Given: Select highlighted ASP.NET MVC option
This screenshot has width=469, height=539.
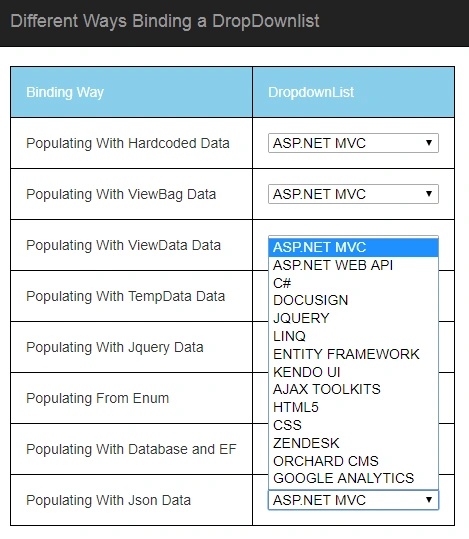Looking at the screenshot, I should pyautogui.click(x=353, y=248).
